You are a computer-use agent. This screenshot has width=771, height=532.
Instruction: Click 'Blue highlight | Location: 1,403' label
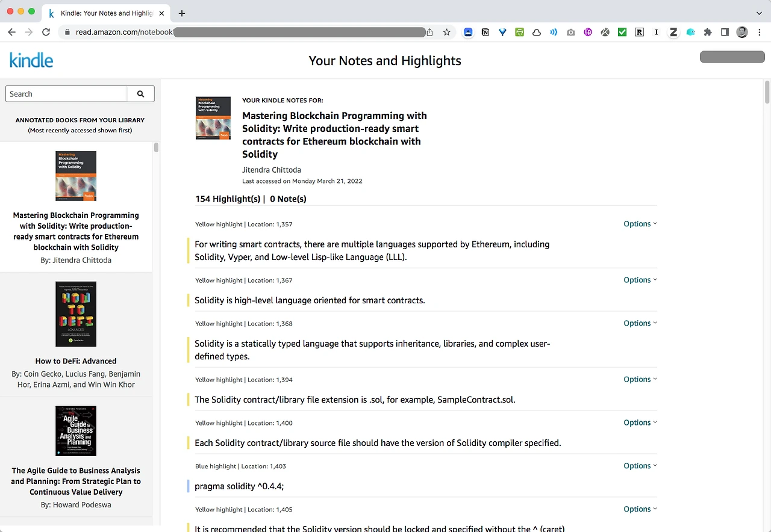pos(240,466)
